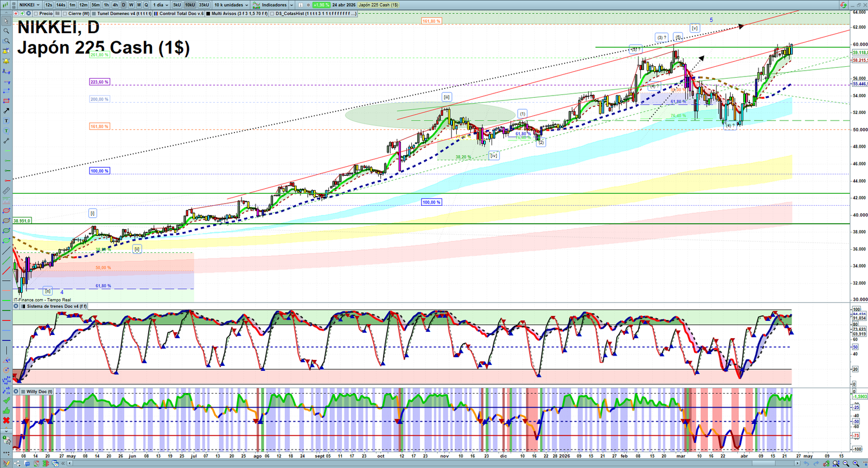The width and height of the screenshot is (868, 468).
Task: Click the Control Total Doc v.6 swatch
Action: tap(156, 14)
